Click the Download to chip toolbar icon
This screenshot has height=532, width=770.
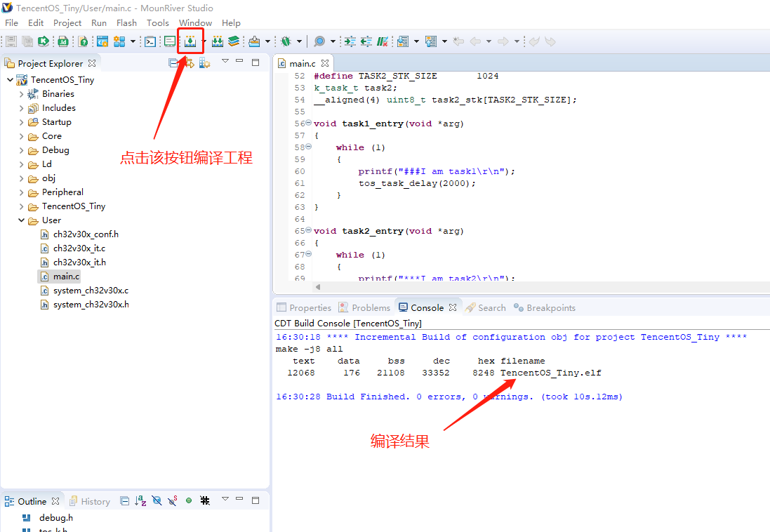pos(254,41)
